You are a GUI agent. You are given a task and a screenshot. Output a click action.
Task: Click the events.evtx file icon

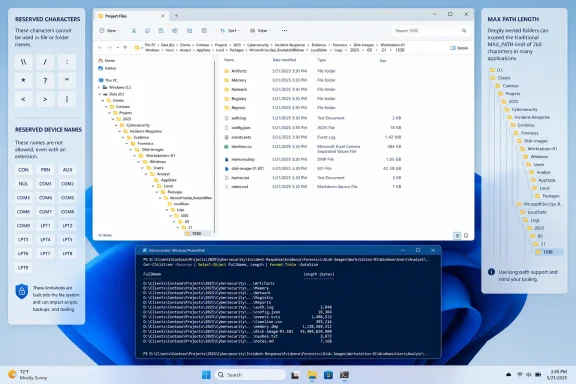tap(227, 137)
